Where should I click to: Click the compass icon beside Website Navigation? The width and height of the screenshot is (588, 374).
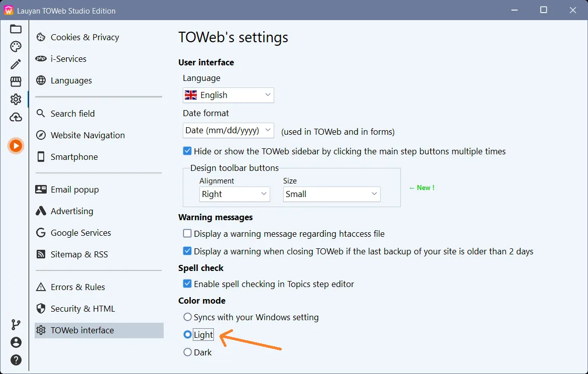coord(41,135)
